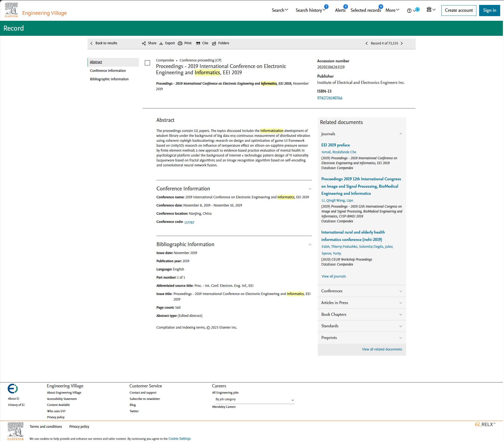Open Terms and conditions footer link
The width and height of the screenshot is (504, 442).
(x=46, y=427)
